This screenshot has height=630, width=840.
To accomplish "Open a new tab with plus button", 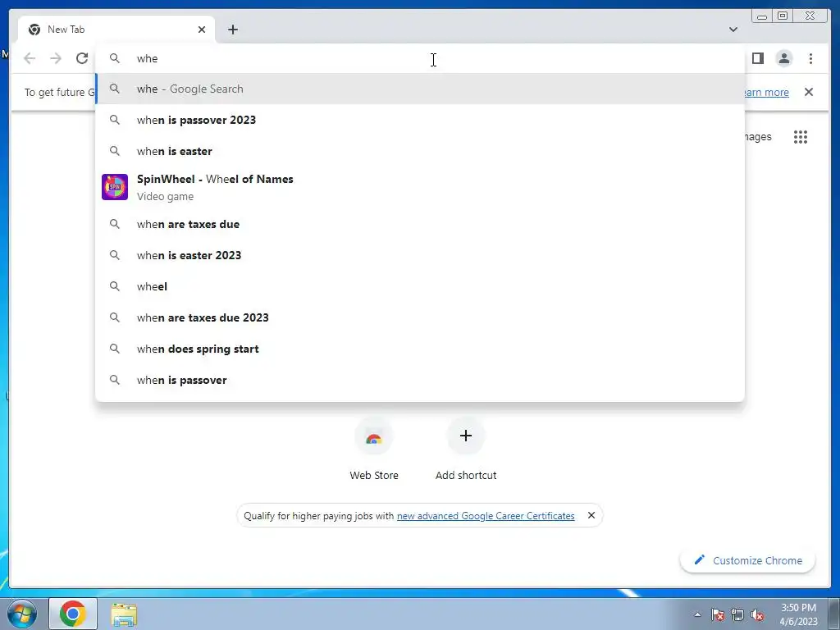I will click(x=232, y=30).
